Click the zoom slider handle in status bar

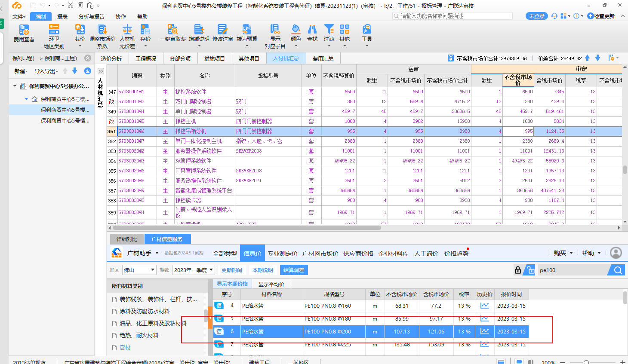586,362
